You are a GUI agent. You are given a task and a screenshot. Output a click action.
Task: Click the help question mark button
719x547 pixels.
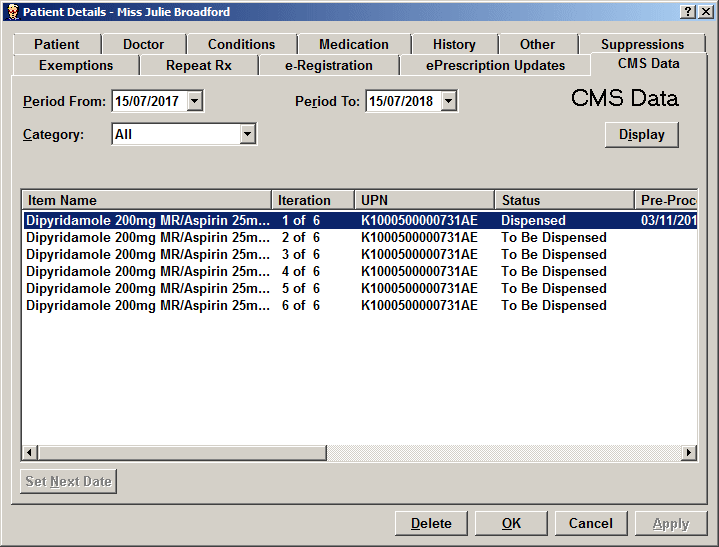(689, 11)
